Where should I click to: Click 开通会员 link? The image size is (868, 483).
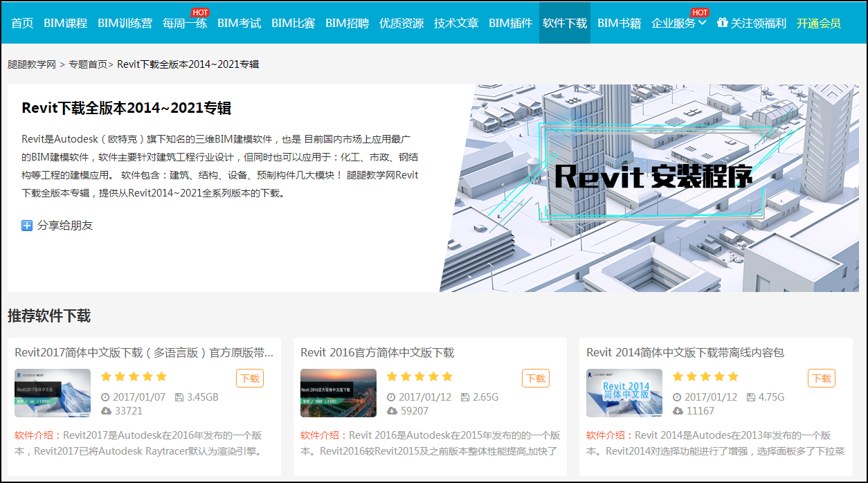pos(819,23)
